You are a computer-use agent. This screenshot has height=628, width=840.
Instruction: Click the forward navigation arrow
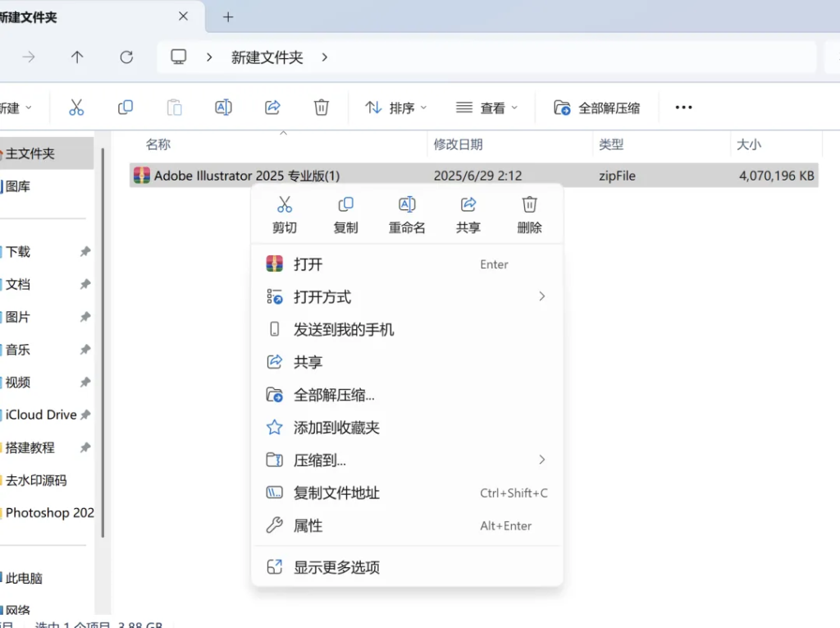pyautogui.click(x=29, y=57)
